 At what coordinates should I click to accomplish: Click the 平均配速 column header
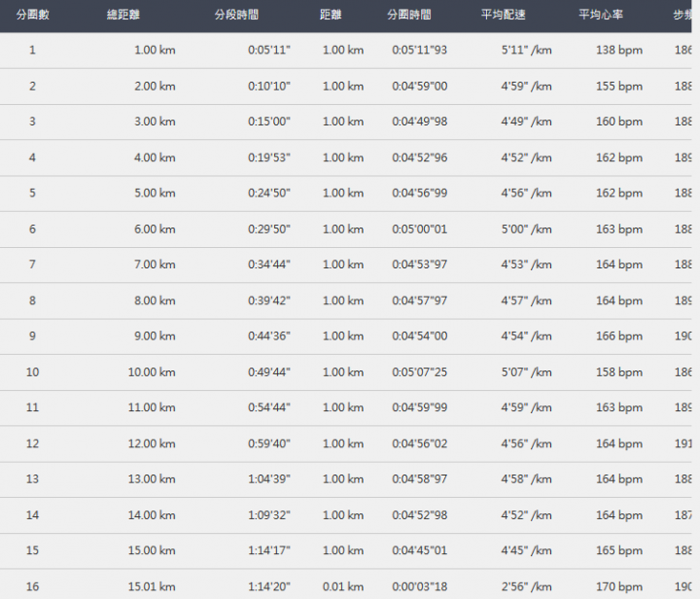pos(504,15)
